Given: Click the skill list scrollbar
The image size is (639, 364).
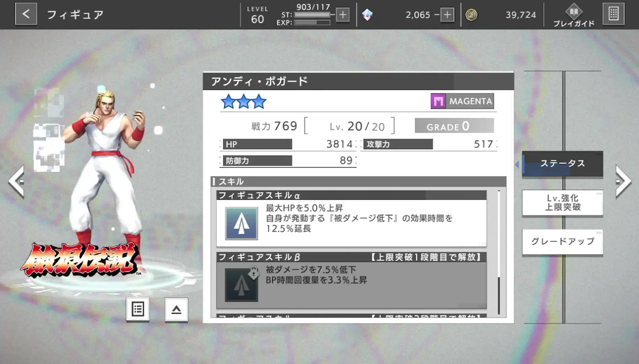Looking at the screenshot, I should [x=499, y=253].
